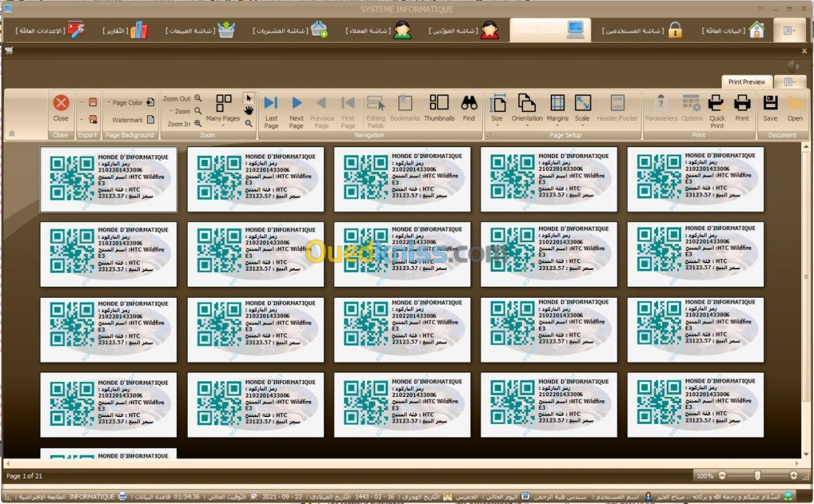Click the minus button of the zoom slider
This screenshot has width=814, height=504.
[x=722, y=476]
